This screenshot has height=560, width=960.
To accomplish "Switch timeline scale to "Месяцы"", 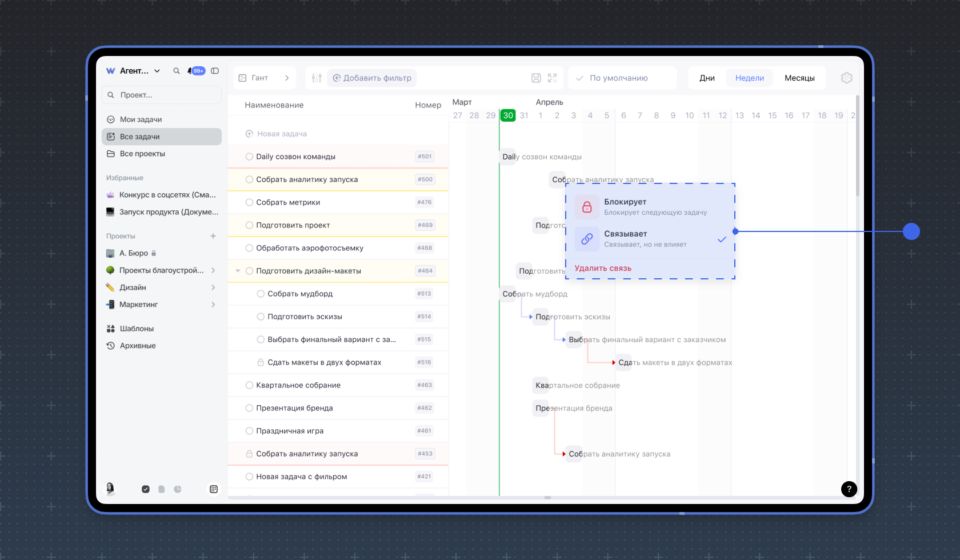I will 799,78.
